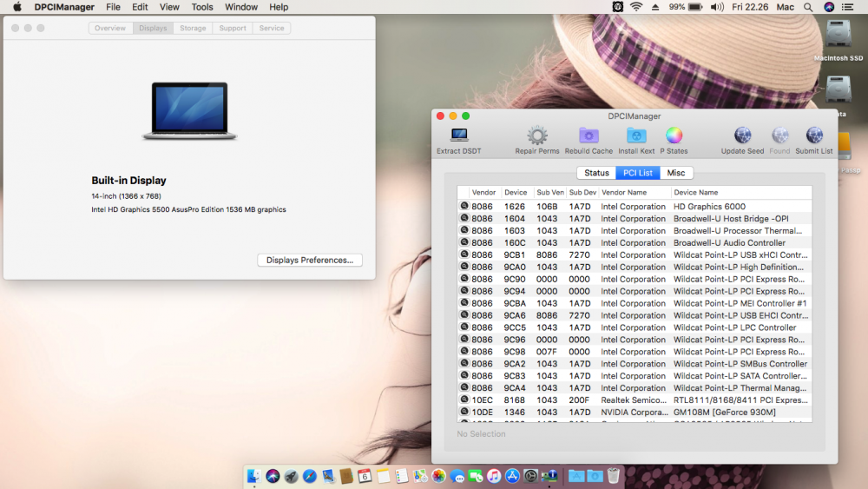The height and width of the screenshot is (489, 868).
Task: Click the Submit List globe icon
Action: [814, 135]
